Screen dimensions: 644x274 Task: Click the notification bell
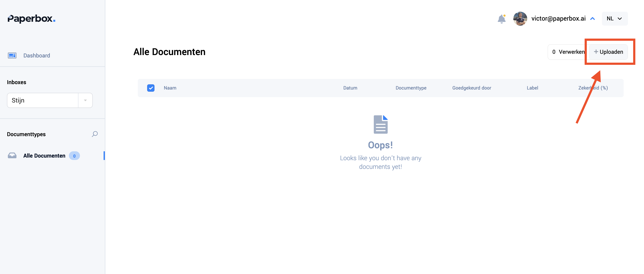[x=501, y=19]
